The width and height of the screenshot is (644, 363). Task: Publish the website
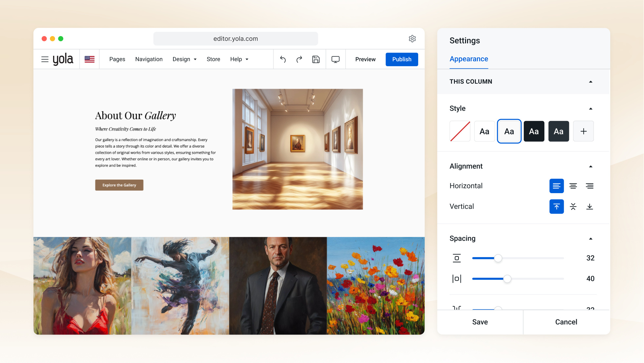(402, 59)
